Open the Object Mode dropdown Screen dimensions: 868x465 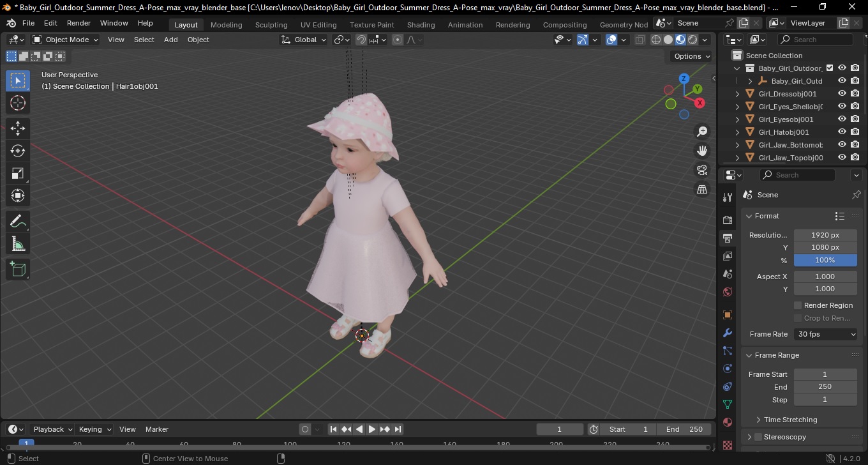66,40
